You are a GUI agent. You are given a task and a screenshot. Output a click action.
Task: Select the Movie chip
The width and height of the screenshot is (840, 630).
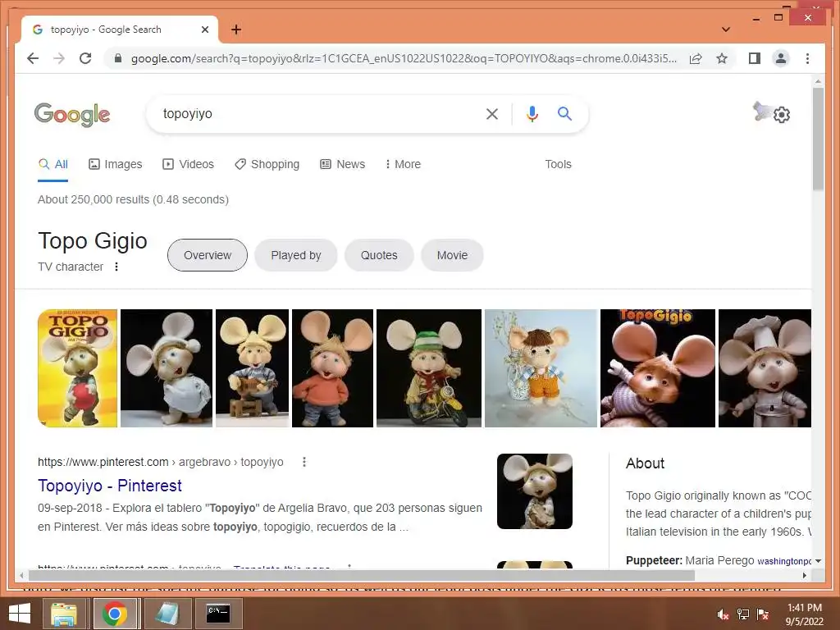coord(452,255)
